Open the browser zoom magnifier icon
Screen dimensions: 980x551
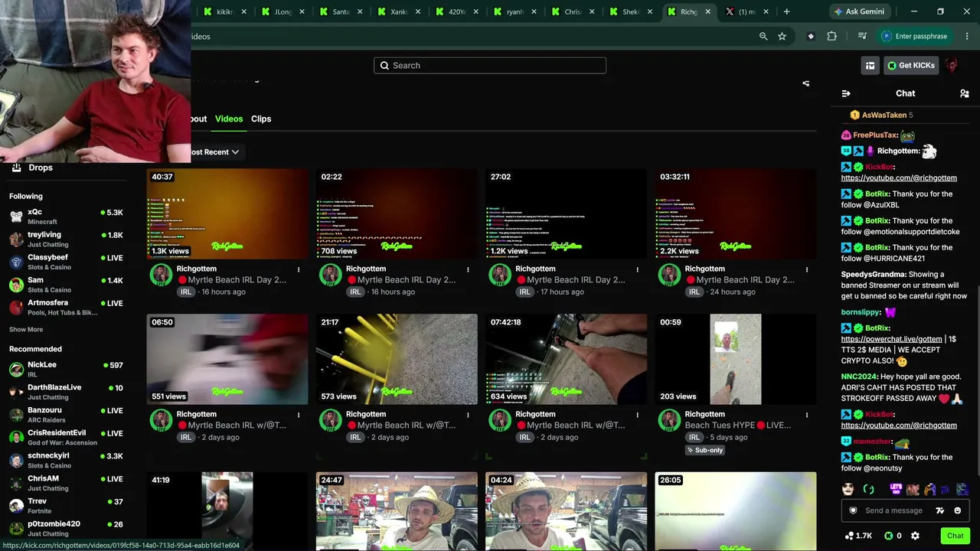763,36
